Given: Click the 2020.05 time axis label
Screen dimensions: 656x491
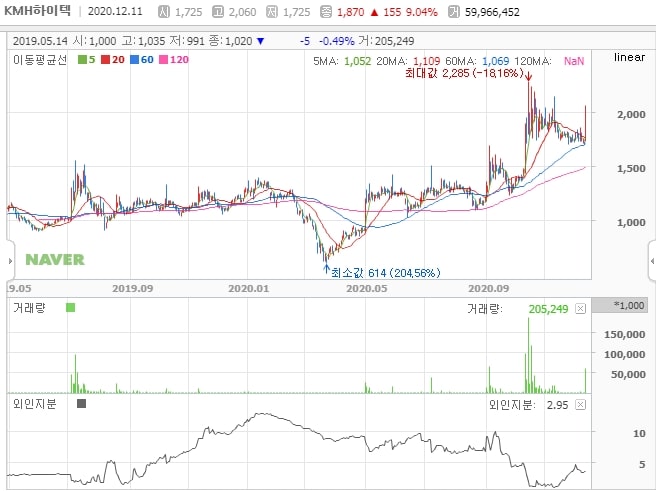Looking at the screenshot, I should pyautogui.click(x=367, y=289).
